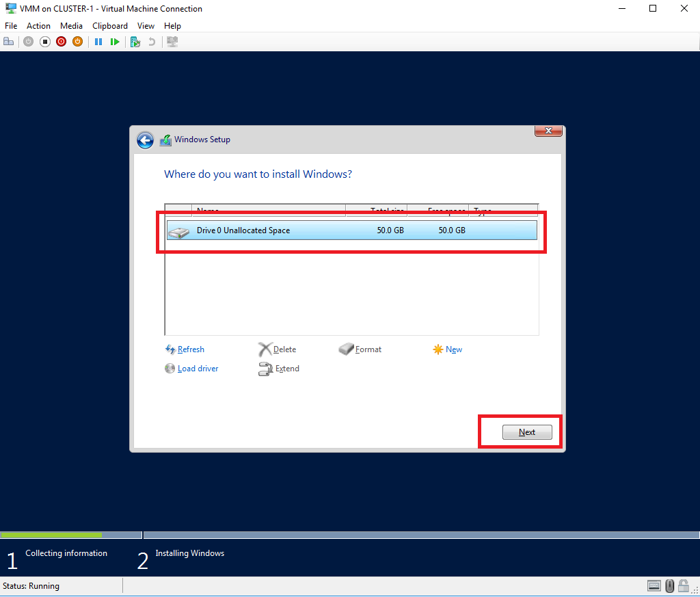The width and height of the screenshot is (700, 597).
Task: Open the Clipboard menu
Action: click(x=110, y=26)
